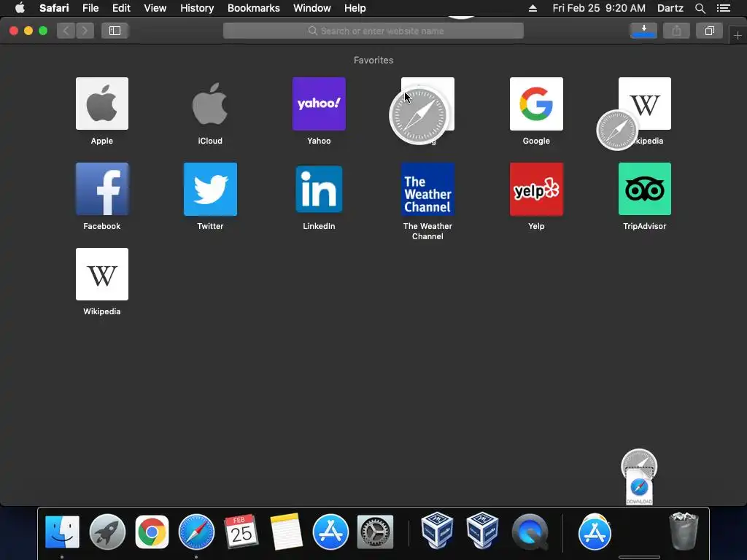Open the Google favorite tile
Viewport: 747px width, 560px height.
tap(536, 104)
